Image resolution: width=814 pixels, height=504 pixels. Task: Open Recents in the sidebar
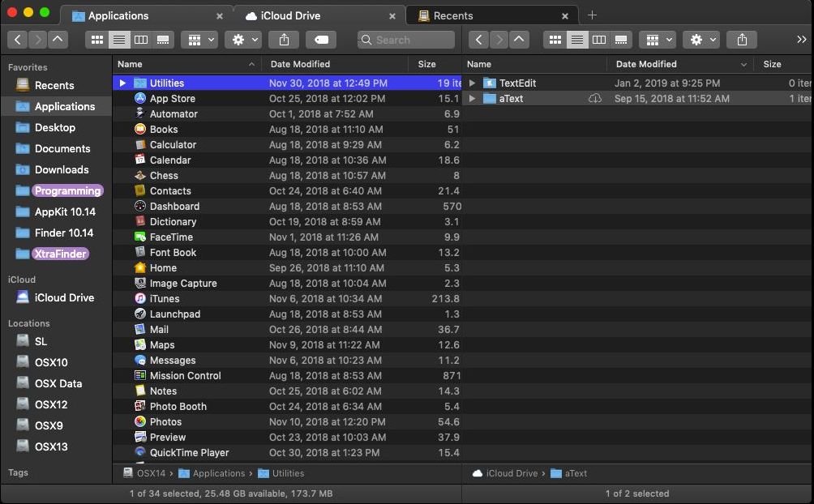pyautogui.click(x=56, y=85)
